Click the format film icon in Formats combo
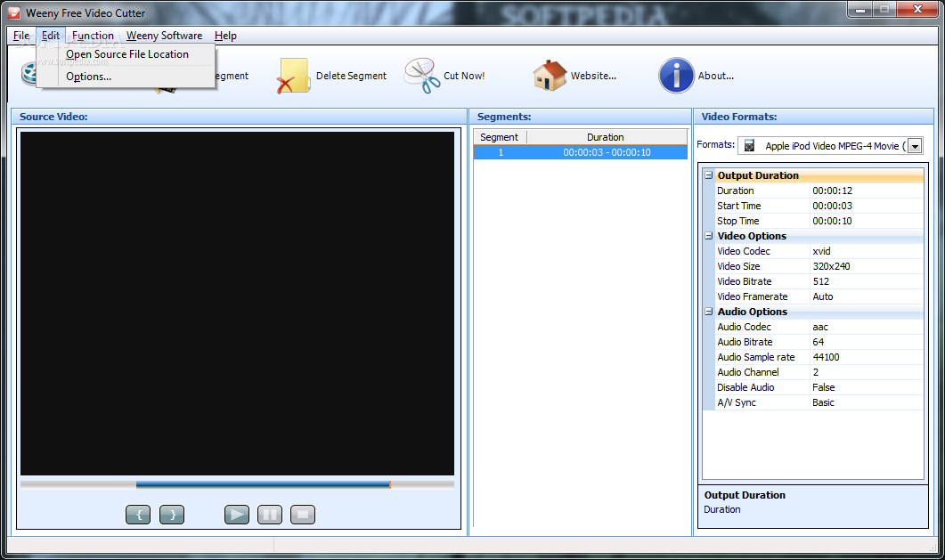The image size is (945, 560). tap(749, 146)
